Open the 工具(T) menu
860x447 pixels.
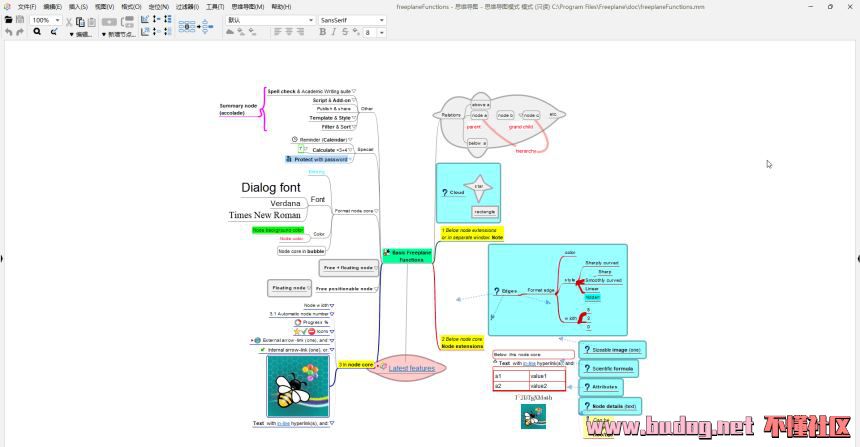click(215, 6)
